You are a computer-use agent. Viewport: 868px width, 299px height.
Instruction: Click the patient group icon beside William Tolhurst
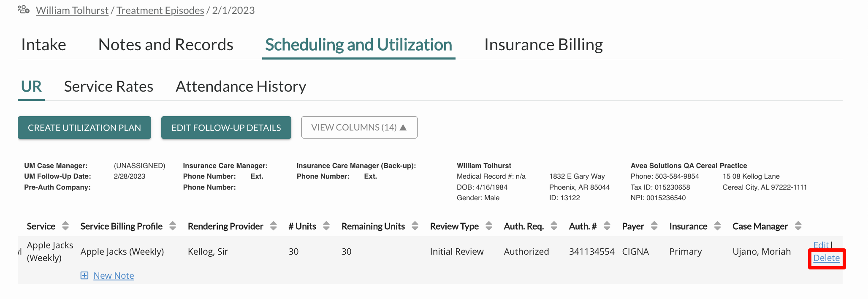tap(24, 9)
